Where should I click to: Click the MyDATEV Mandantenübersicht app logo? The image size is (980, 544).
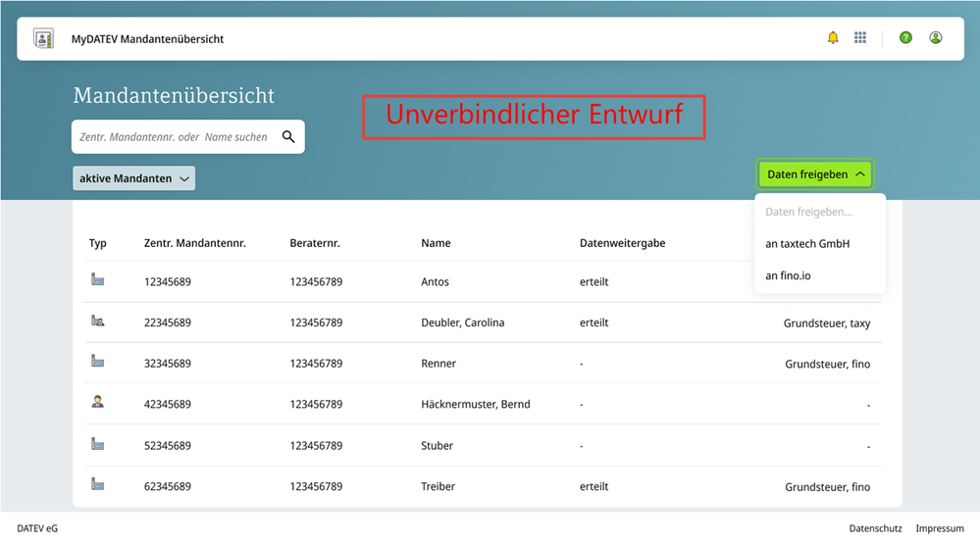tap(43, 39)
